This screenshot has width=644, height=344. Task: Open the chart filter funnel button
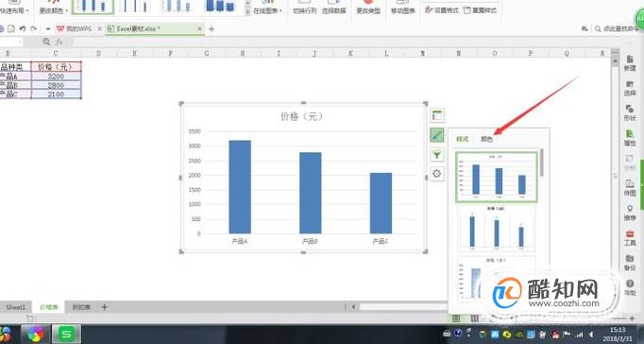(437, 155)
